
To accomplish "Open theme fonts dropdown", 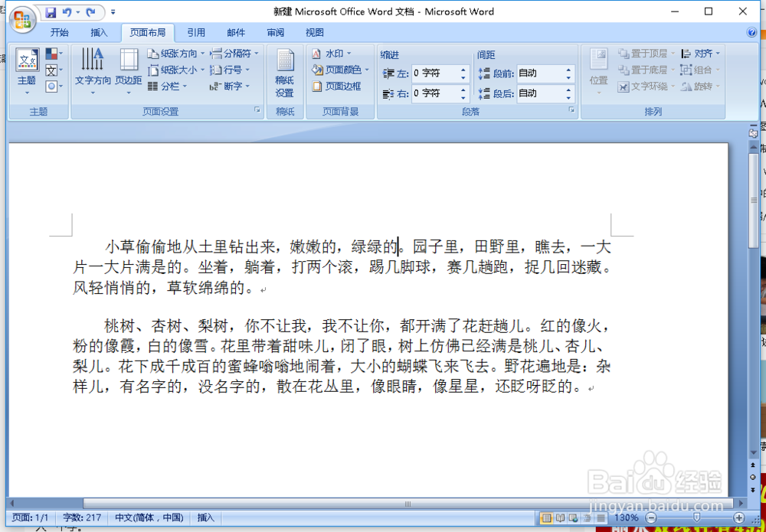I will [54, 70].
